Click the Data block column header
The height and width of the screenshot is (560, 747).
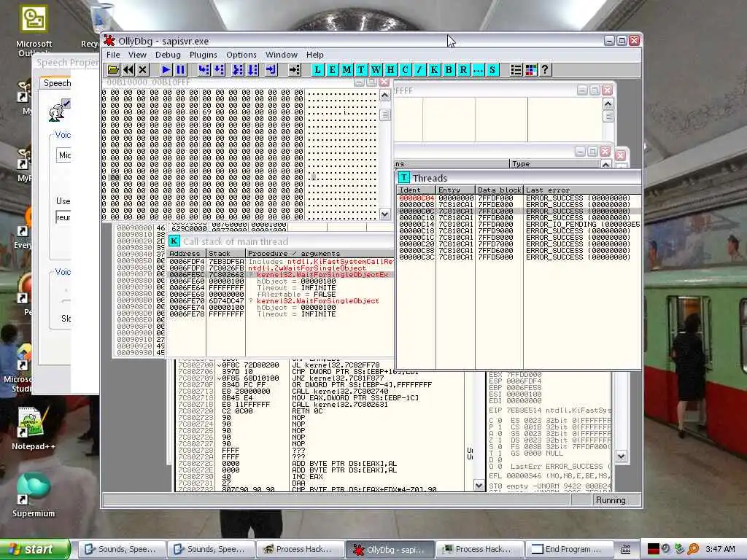[x=499, y=190]
